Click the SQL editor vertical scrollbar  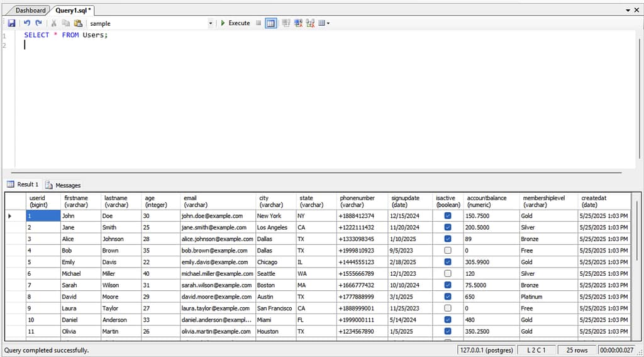click(639, 99)
